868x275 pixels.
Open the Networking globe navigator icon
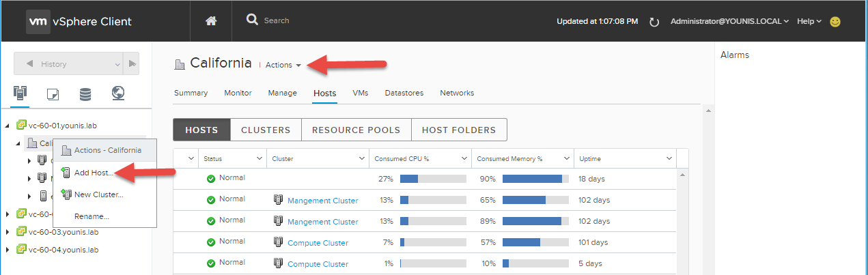(x=117, y=93)
